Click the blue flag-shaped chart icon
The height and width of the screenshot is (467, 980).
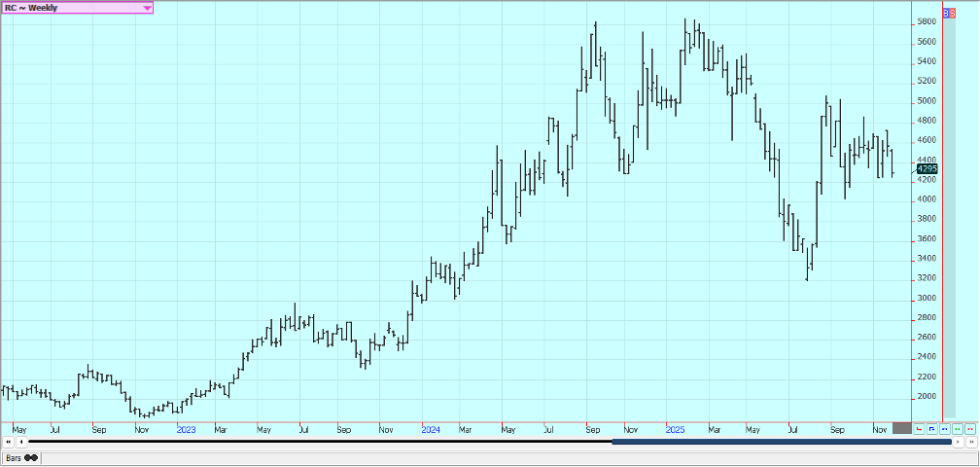click(x=931, y=428)
